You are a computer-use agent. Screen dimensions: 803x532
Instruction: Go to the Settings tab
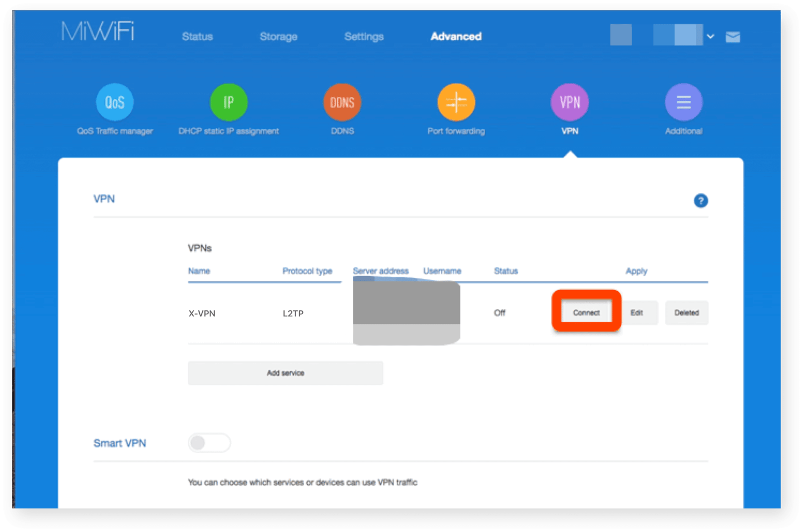(364, 36)
